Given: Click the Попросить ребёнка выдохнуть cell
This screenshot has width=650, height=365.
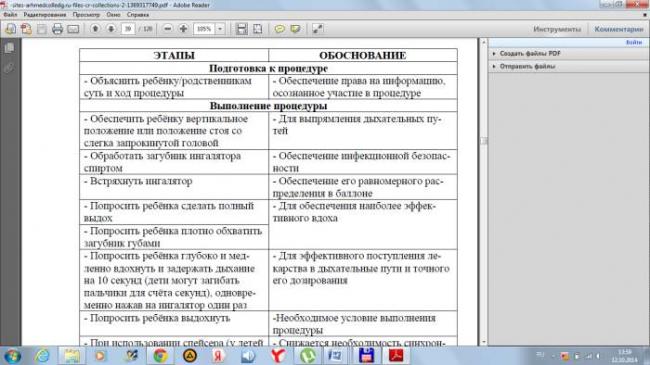Looking at the screenshot, I should (x=174, y=324).
